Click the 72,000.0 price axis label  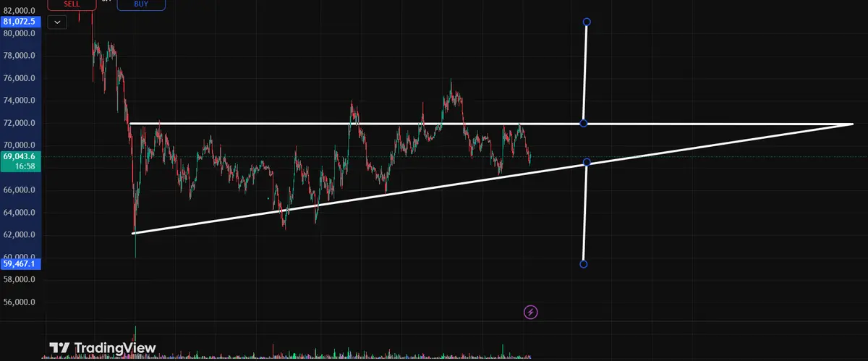click(20, 123)
